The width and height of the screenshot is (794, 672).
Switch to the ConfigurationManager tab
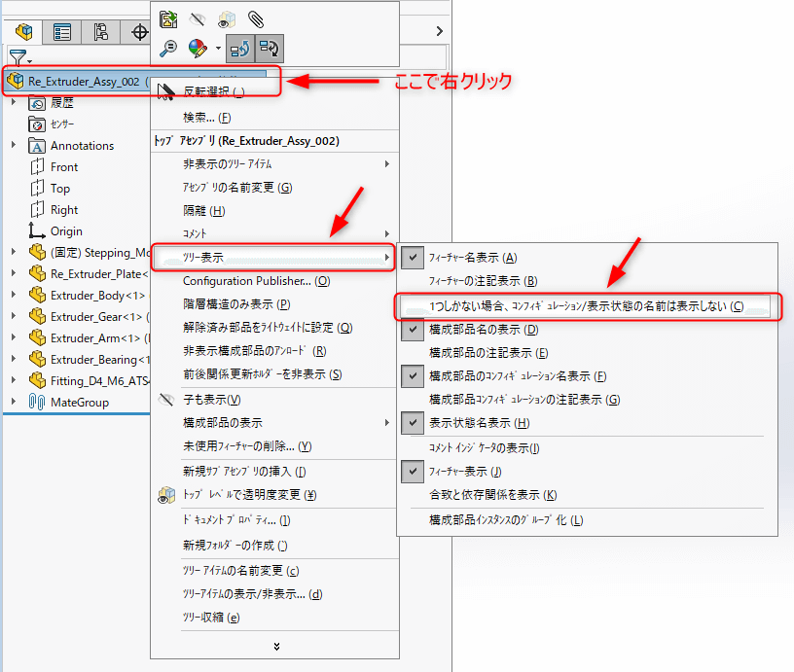(100, 31)
